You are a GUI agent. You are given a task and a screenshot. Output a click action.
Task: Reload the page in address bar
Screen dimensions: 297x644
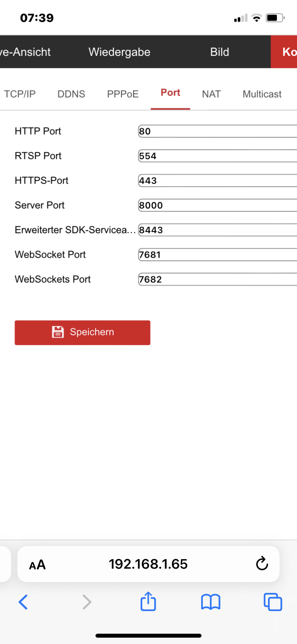(262, 563)
